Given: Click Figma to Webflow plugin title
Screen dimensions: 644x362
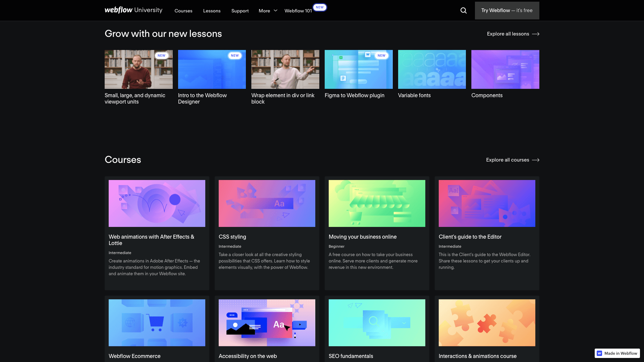Looking at the screenshot, I should 355,95.
